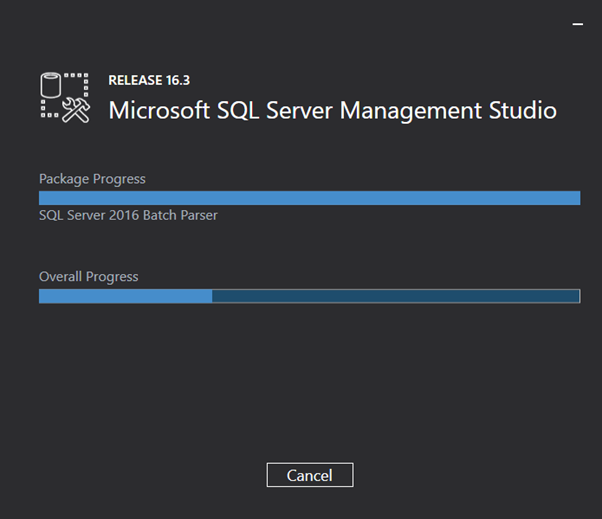The image size is (602, 519).
Task: Minimize the installer window
Action: pos(578,24)
